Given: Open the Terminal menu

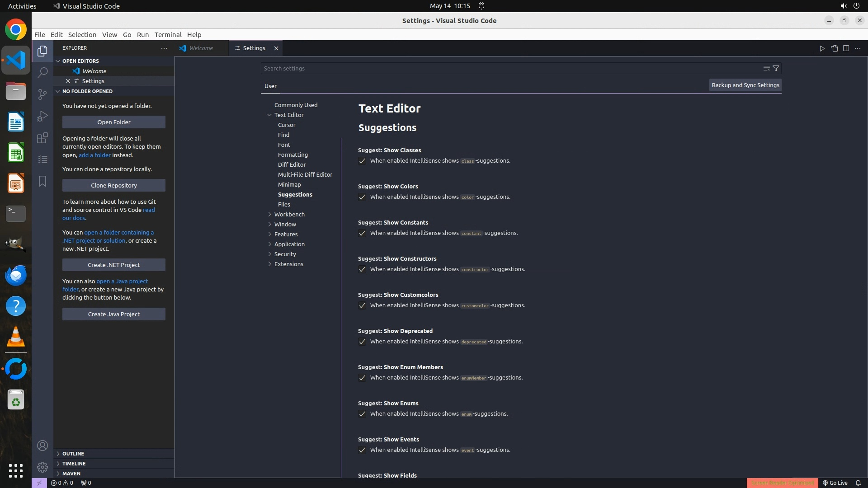Looking at the screenshot, I should click(x=168, y=35).
